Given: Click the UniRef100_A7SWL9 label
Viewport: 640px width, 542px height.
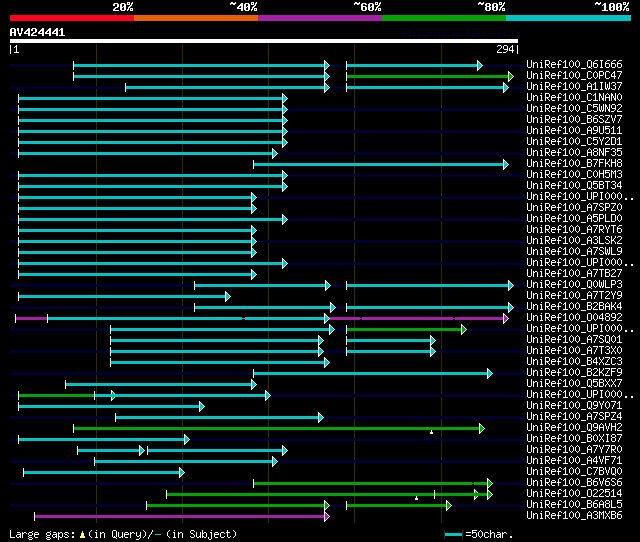Looking at the screenshot, I should [x=574, y=251].
